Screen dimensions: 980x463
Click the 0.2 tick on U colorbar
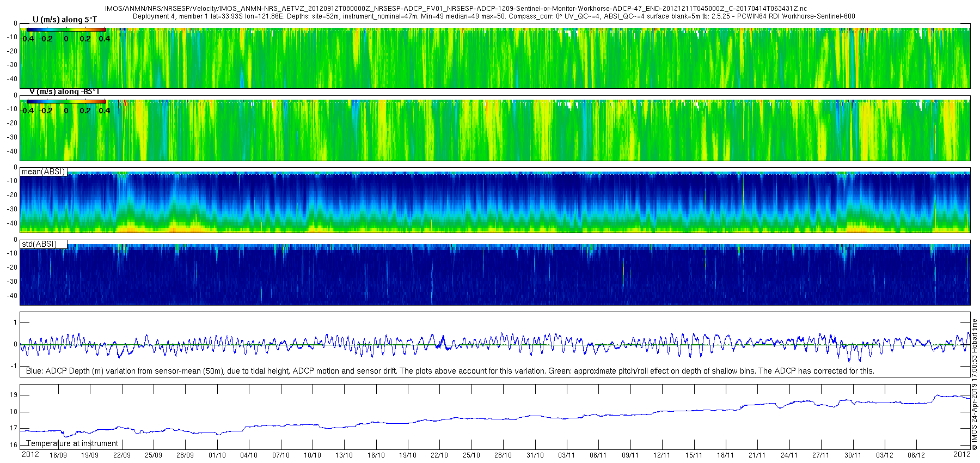pos(85,39)
